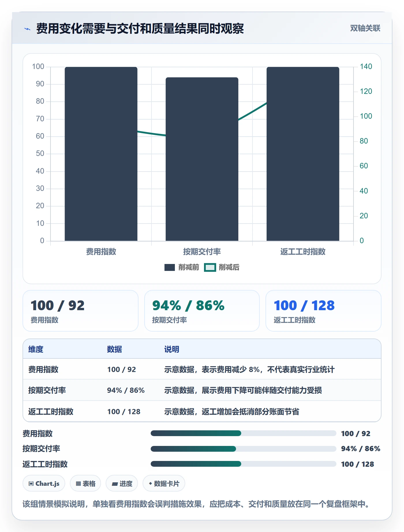Select the Chart.js tag chip
The image size is (404, 532).
pos(44,483)
